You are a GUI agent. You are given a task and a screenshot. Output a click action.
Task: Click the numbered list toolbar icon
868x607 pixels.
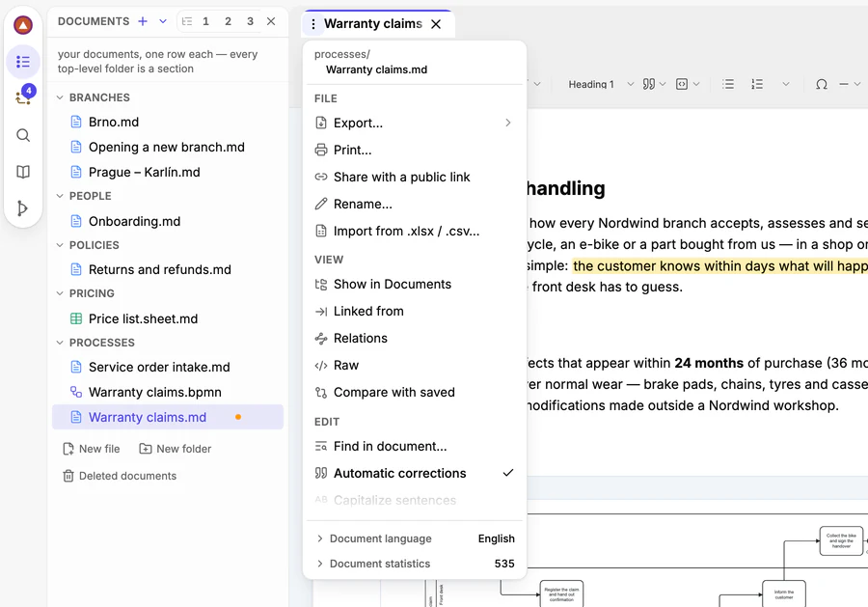pyautogui.click(x=757, y=84)
